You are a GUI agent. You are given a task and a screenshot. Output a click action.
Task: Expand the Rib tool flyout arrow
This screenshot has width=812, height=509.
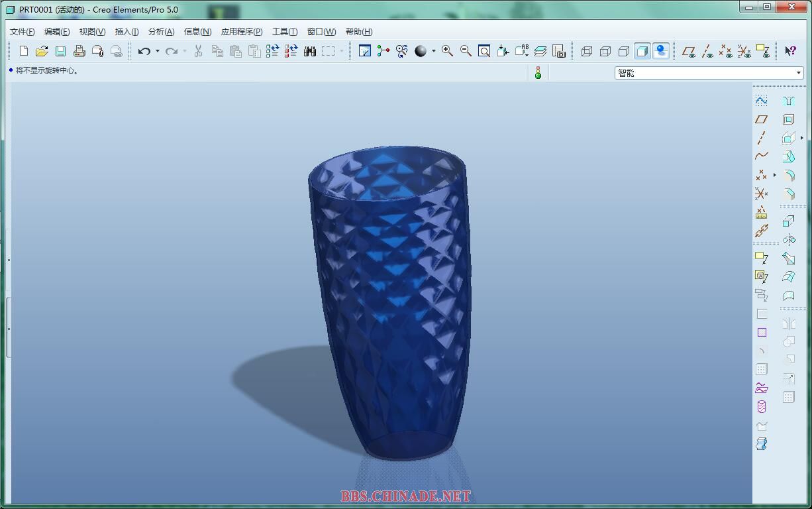click(x=801, y=138)
